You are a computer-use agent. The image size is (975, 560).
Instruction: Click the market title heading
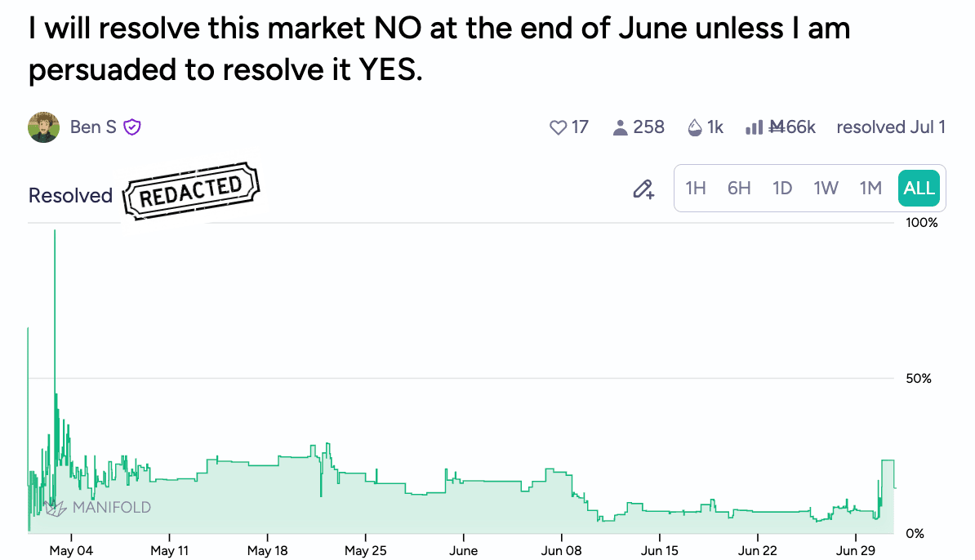439,49
